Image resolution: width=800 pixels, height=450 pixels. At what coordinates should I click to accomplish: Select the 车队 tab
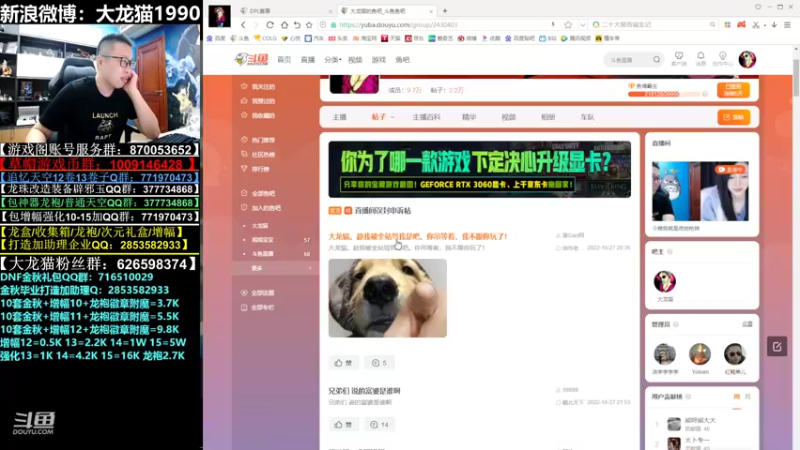tap(587, 117)
